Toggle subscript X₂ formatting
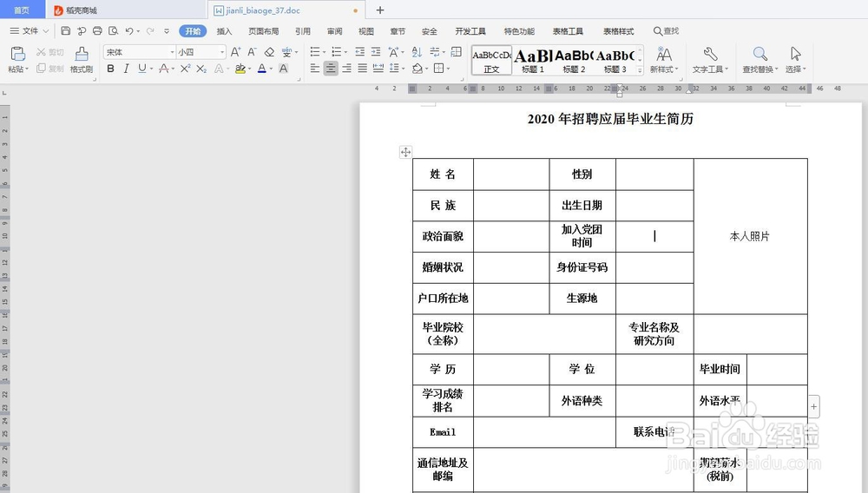 click(201, 69)
